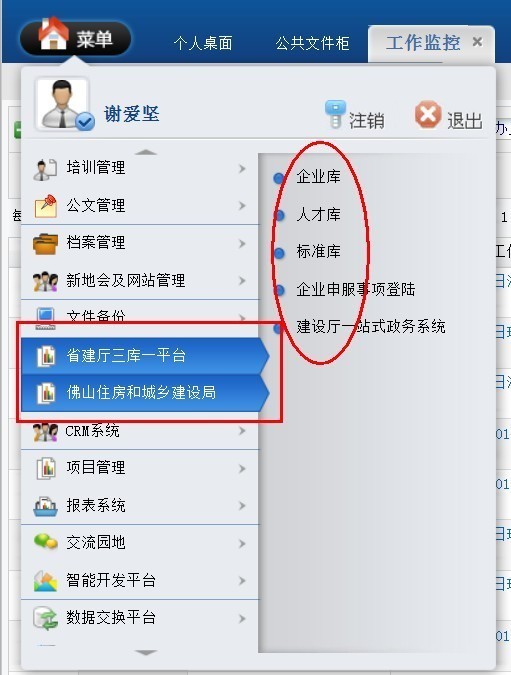511x675 pixels.
Task: Expand the 项目管理 submenu arrow
Action: (242, 468)
